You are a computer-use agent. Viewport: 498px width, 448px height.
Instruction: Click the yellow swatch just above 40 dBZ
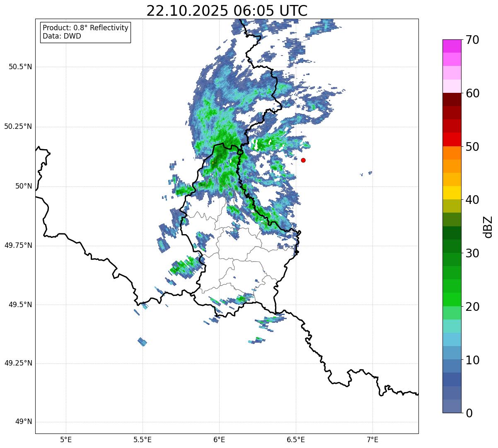pos(452,193)
